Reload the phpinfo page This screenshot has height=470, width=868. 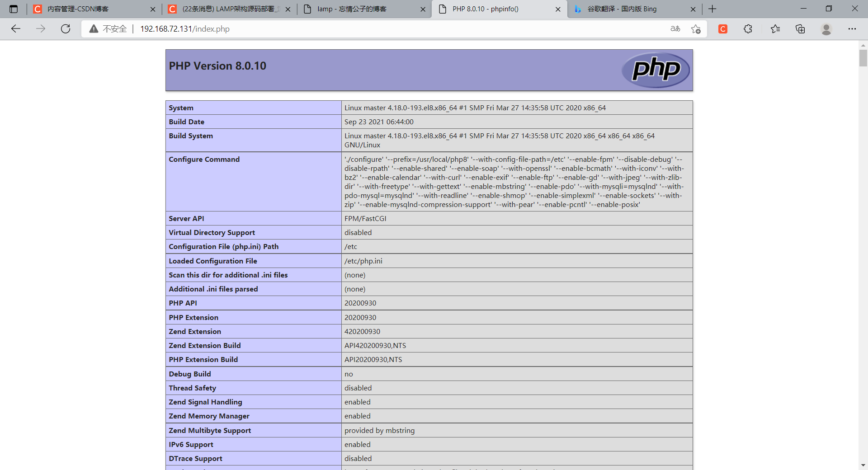pyautogui.click(x=66, y=29)
